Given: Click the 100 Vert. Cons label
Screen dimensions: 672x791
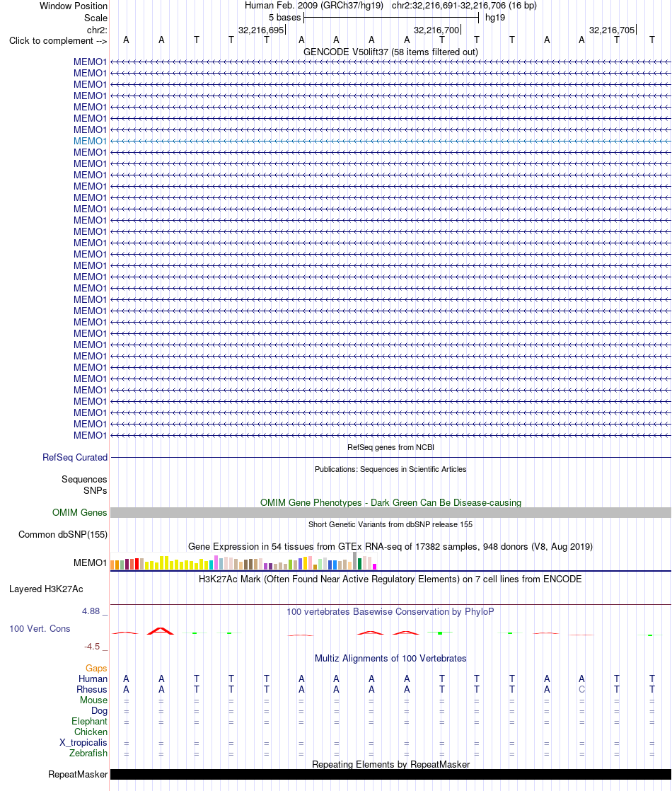Looking at the screenshot, I should point(40,629).
